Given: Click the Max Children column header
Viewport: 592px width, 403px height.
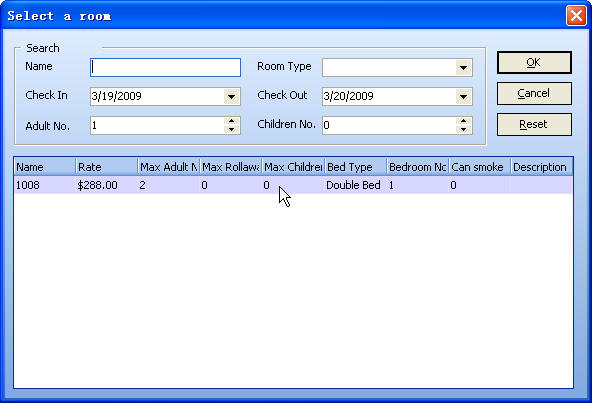Looking at the screenshot, I should pos(293,167).
